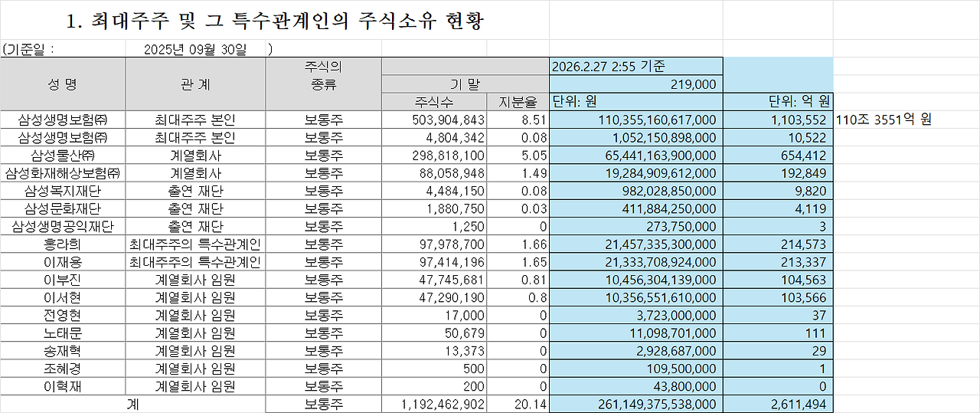Click the '단위: 원' header cell
The width and height of the screenshot is (980, 413).
(x=635, y=102)
